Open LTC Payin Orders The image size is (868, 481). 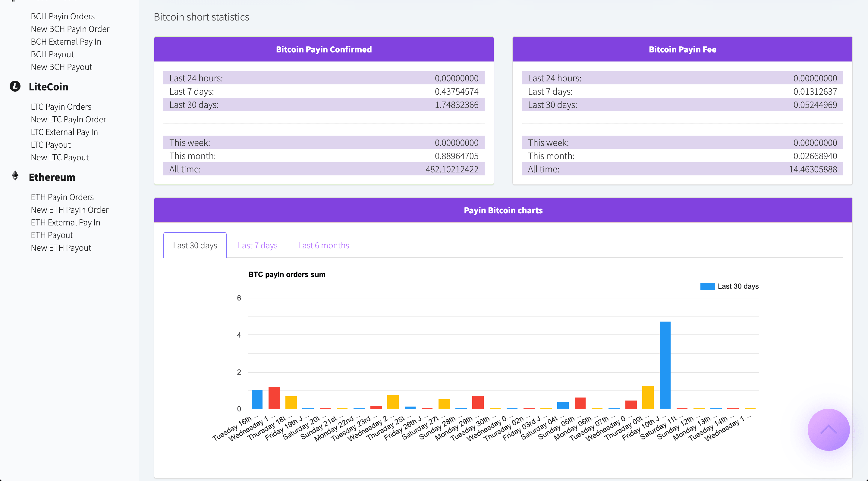point(61,107)
